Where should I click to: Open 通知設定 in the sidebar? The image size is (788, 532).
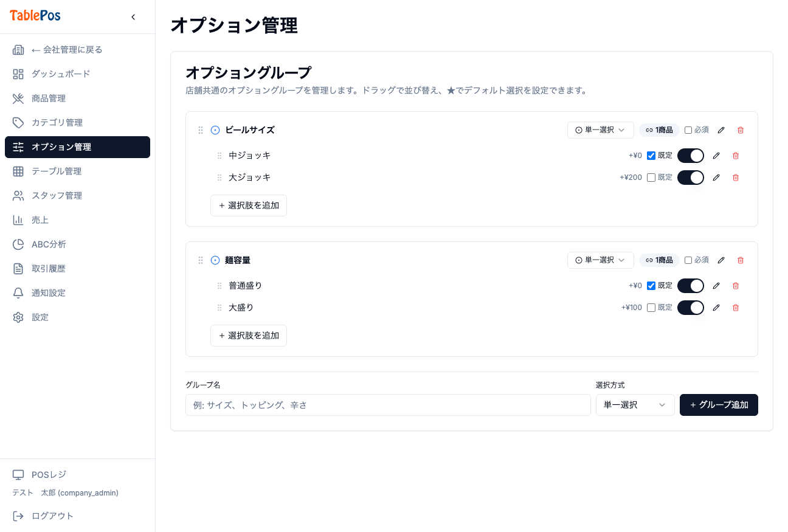pos(77,293)
